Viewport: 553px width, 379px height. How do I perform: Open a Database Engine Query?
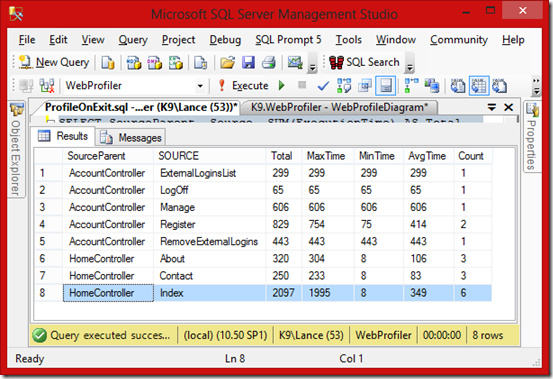(x=108, y=63)
